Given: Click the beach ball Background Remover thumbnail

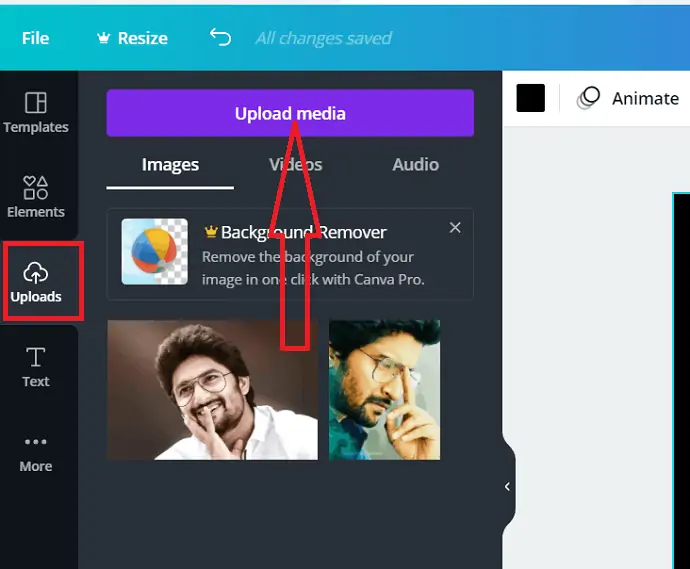Looking at the screenshot, I should pyautogui.click(x=154, y=252).
